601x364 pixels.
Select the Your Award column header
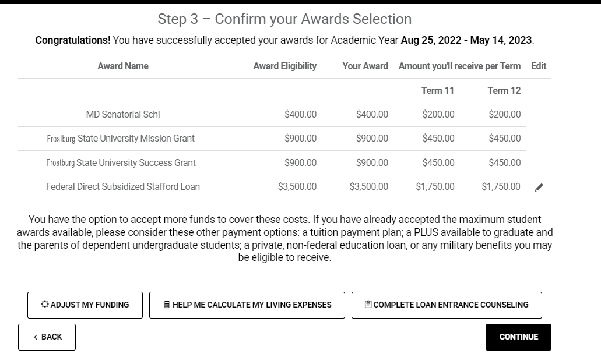tap(365, 66)
